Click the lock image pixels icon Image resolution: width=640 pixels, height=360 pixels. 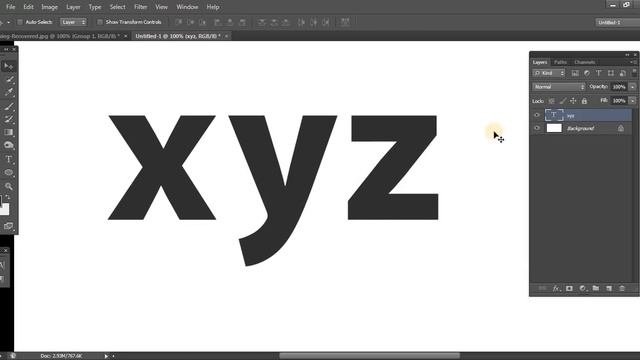click(562, 101)
